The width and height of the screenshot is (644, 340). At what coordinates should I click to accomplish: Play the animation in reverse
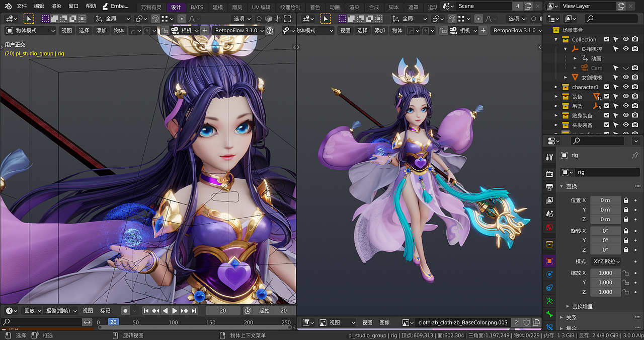pyautogui.click(x=165, y=311)
